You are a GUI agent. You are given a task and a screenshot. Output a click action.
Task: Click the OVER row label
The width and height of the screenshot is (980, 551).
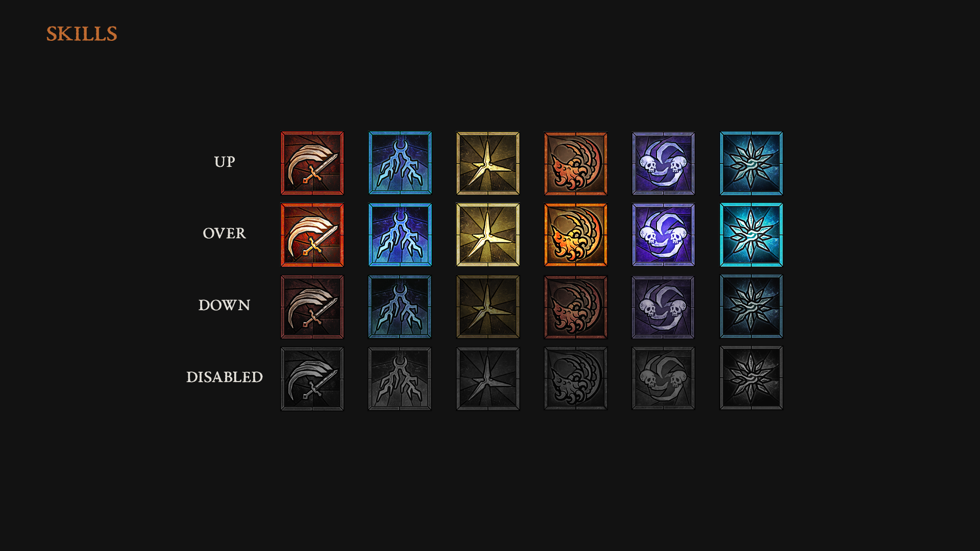225,233
